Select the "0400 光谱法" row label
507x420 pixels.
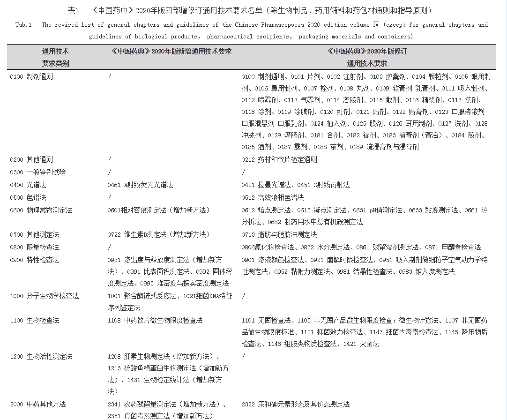coord(28,185)
